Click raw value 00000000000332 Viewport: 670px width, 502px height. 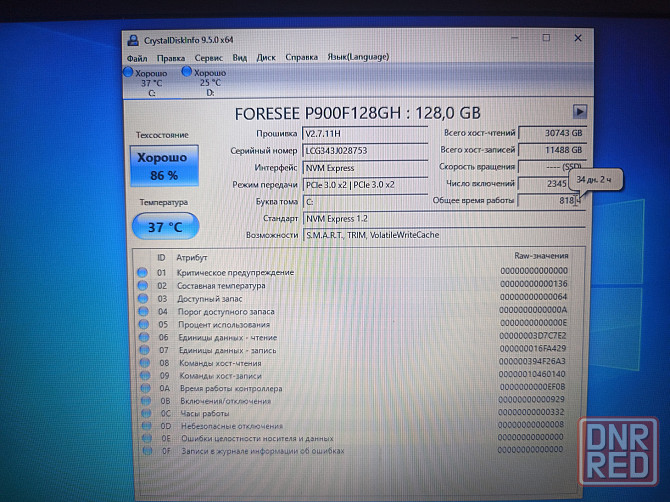[531, 412]
